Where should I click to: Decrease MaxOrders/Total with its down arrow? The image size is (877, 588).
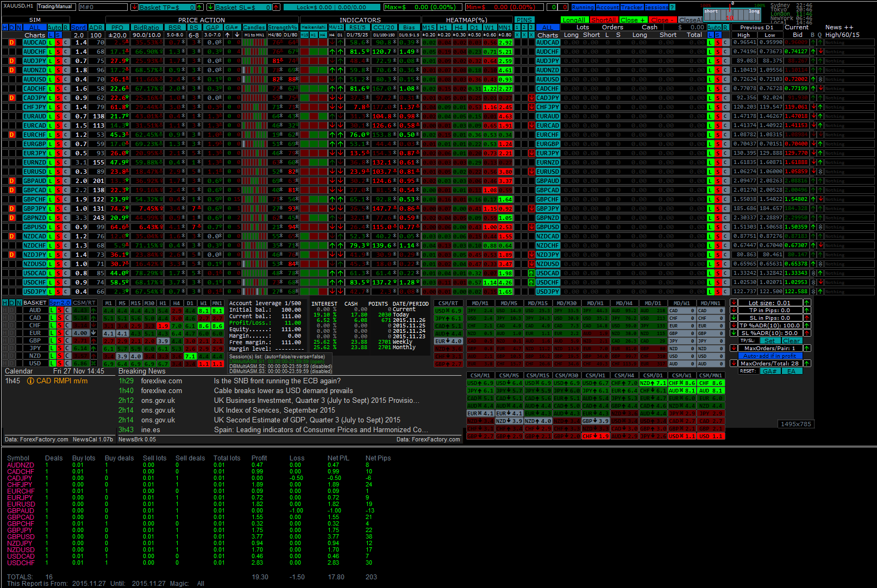(734, 364)
